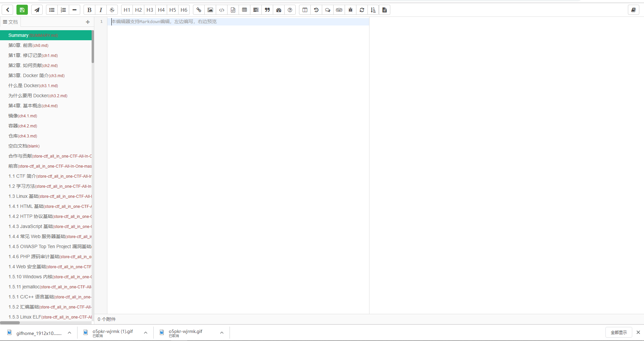644x341 pixels.
Task: Expand options for gifhome_1912x10 download
Action: click(x=69, y=333)
